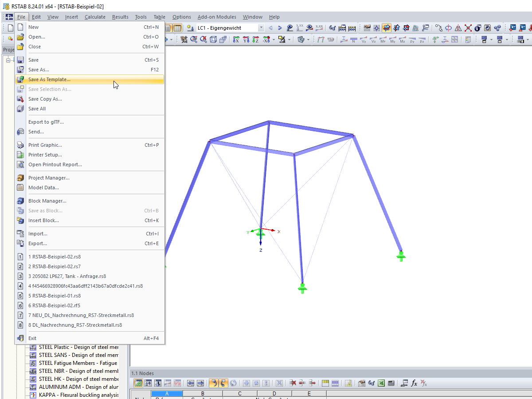This screenshot has width=532, height=399.
Task: Expand the dropdown arrow beside the view cube icon
Action: pyautogui.click(x=308, y=39)
